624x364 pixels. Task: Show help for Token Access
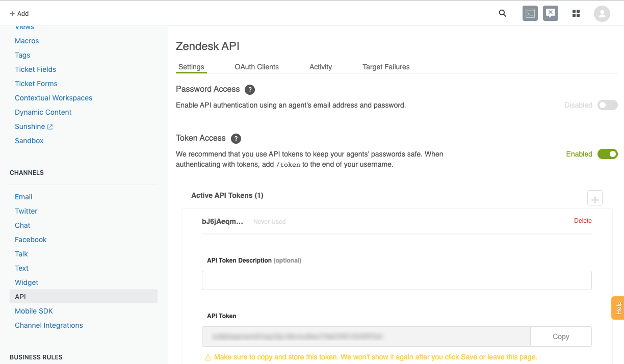[236, 139]
